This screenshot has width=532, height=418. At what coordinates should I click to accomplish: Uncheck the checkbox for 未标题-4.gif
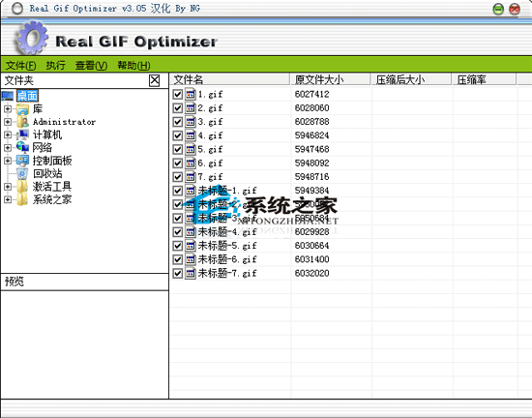coord(177,231)
